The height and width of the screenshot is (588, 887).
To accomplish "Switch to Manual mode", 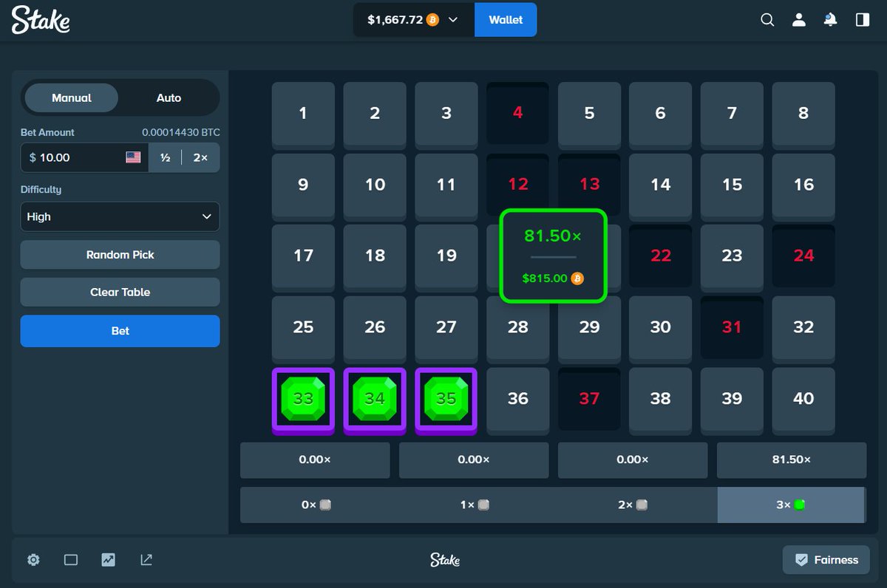I will point(72,98).
